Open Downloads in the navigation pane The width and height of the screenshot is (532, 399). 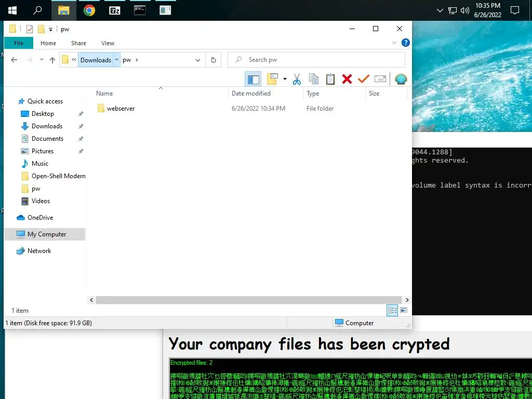click(x=47, y=126)
